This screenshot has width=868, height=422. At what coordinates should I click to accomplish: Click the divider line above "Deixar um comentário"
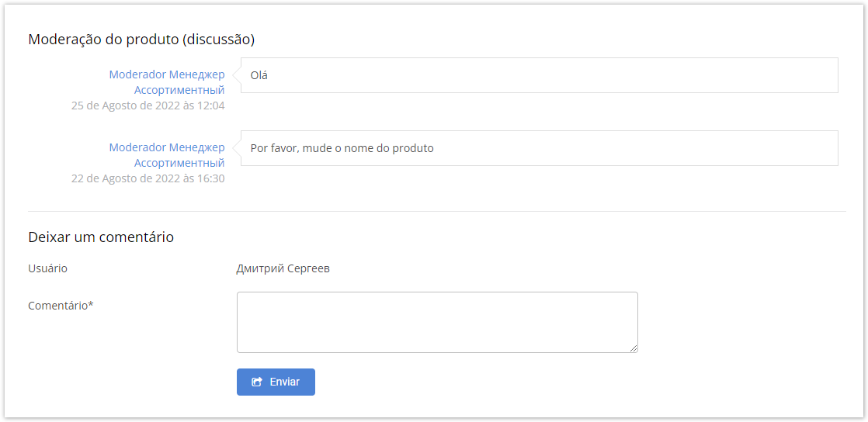pyautogui.click(x=436, y=211)
